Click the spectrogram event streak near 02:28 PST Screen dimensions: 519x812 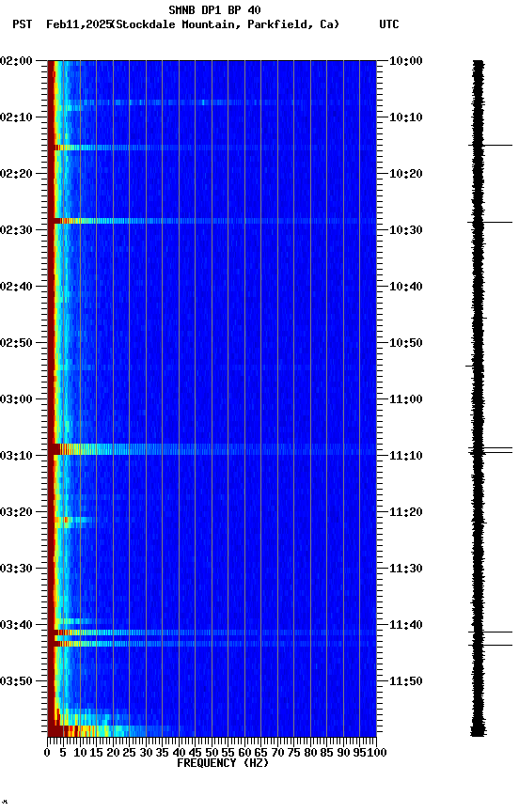[x=212, y=221]
